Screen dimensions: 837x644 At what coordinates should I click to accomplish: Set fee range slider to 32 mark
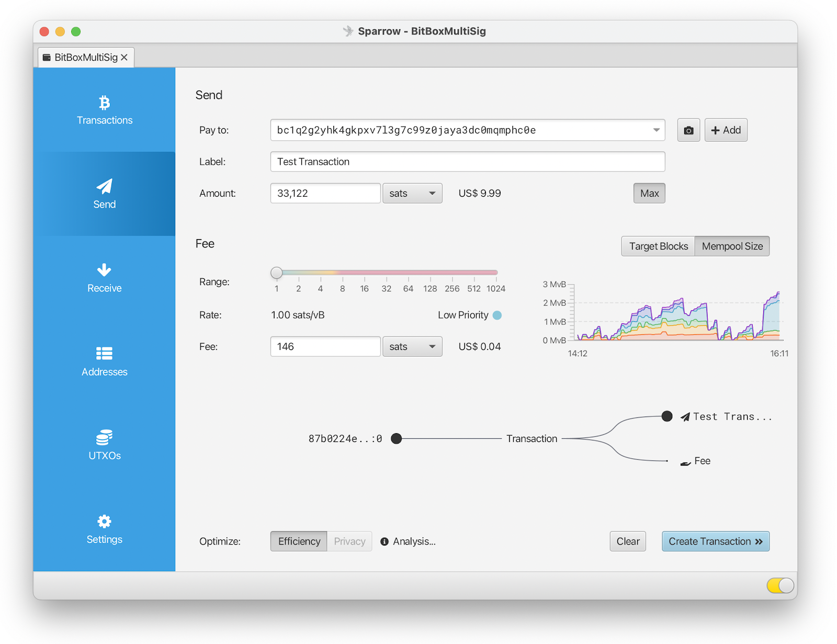coord(386,273)
